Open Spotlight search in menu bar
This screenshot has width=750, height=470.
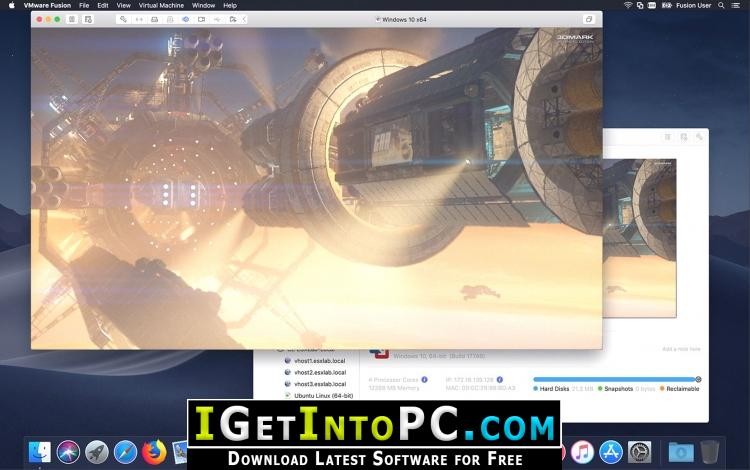721,5
